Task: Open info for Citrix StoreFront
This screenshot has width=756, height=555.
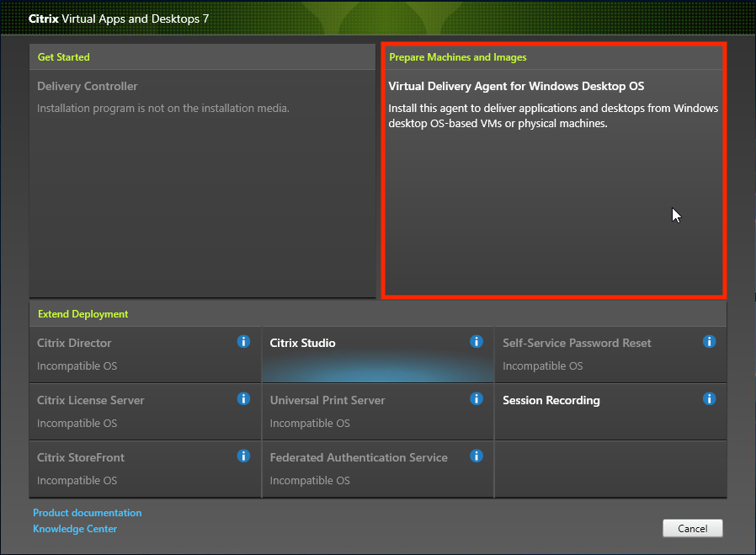Action: [243, 456]
